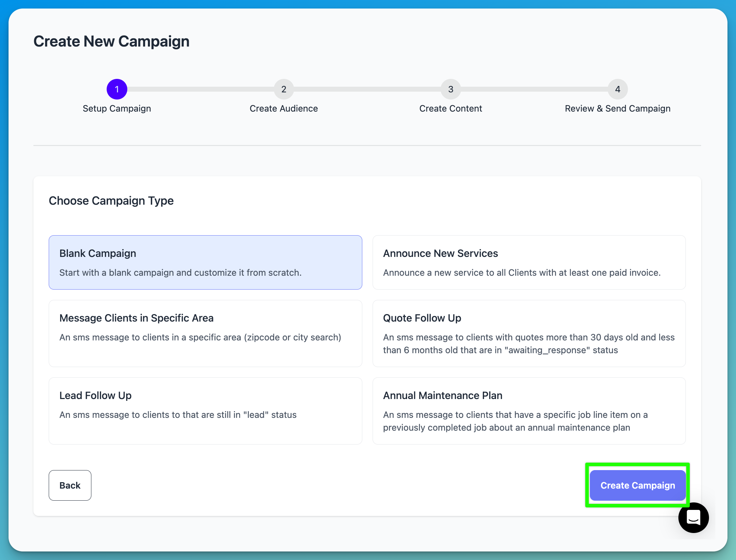Select Message Clients in Specific Area
Viewport: 736px width, 560px height.
(x=205, y=333)
